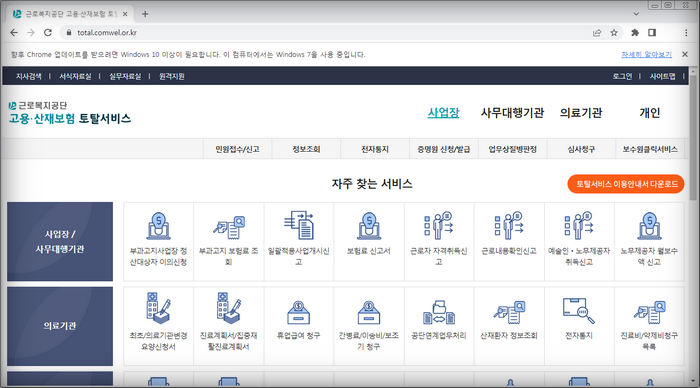
Task: Click the 원격지원 link
Action: click(x=172, y=76)
